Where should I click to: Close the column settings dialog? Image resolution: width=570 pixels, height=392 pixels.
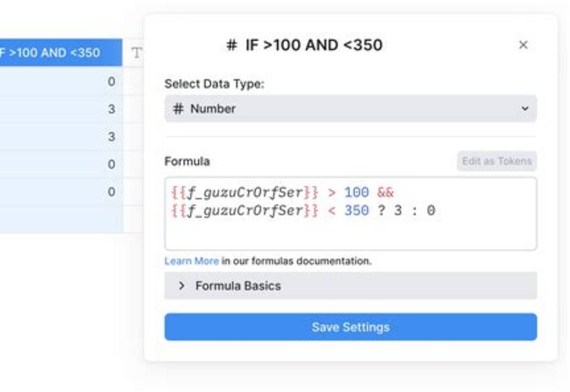tap(523, 45)
